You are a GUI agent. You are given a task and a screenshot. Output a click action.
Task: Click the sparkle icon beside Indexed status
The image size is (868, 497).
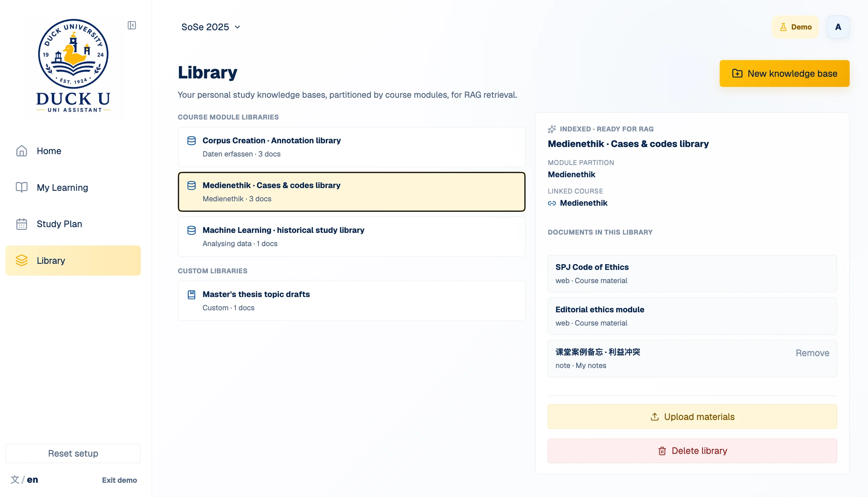click(x=552, y=129)
